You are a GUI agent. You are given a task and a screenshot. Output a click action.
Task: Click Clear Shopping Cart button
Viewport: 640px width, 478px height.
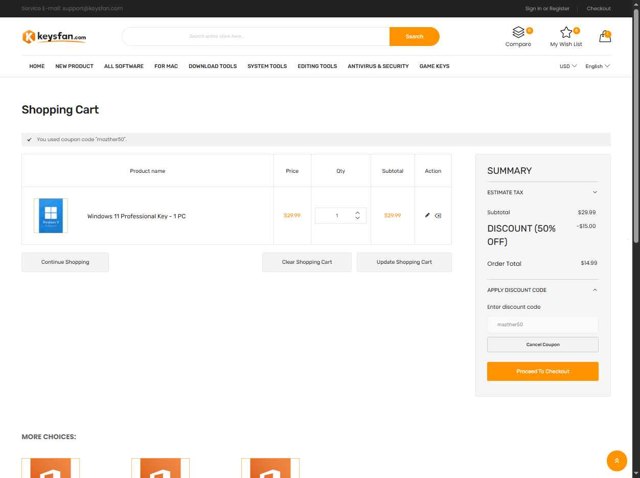point(307,262)
